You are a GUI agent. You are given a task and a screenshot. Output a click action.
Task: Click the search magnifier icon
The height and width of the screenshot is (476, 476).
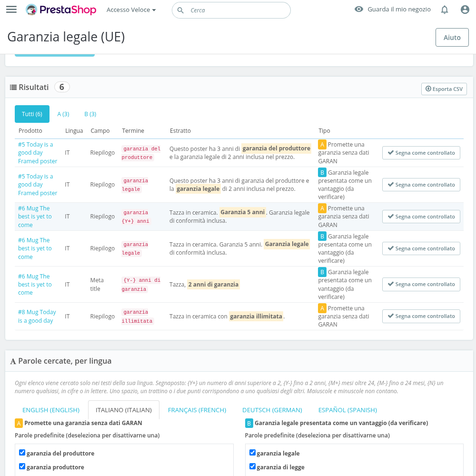click(x=180, y=10)
